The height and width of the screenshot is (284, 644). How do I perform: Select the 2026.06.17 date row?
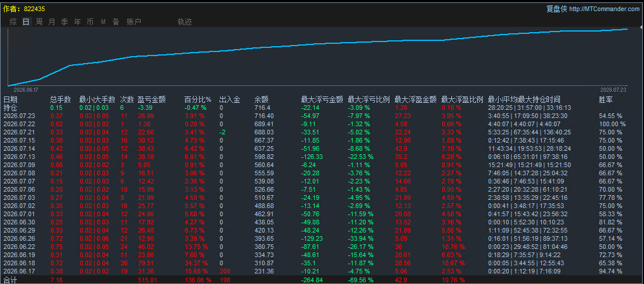(322, 272)
